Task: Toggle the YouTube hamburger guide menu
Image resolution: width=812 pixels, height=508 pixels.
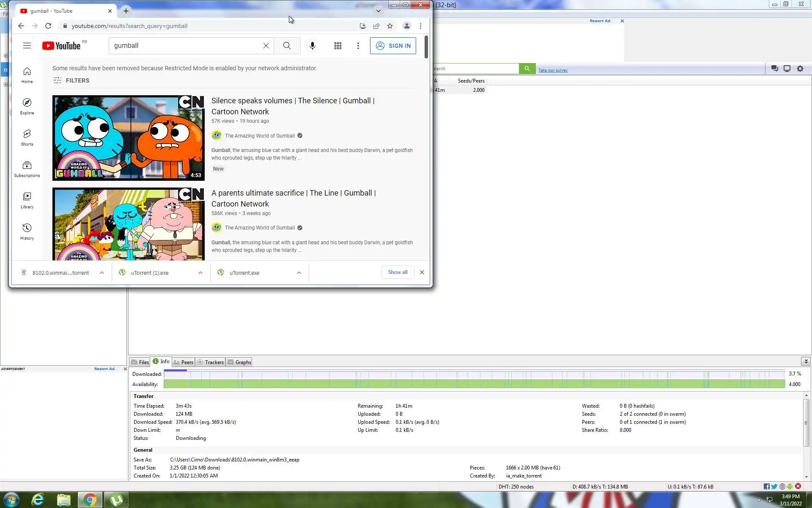Action: click(x=27, y=46)
